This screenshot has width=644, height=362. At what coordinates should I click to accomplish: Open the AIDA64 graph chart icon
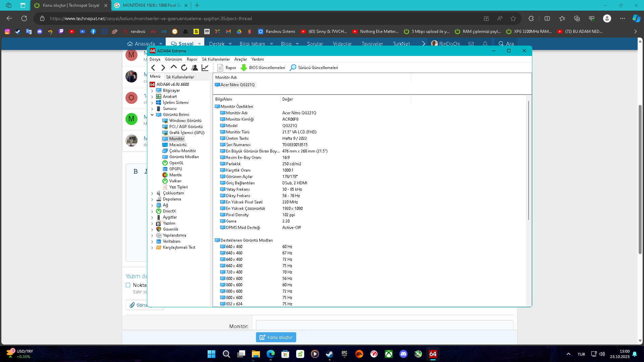(x=205, y=68)
